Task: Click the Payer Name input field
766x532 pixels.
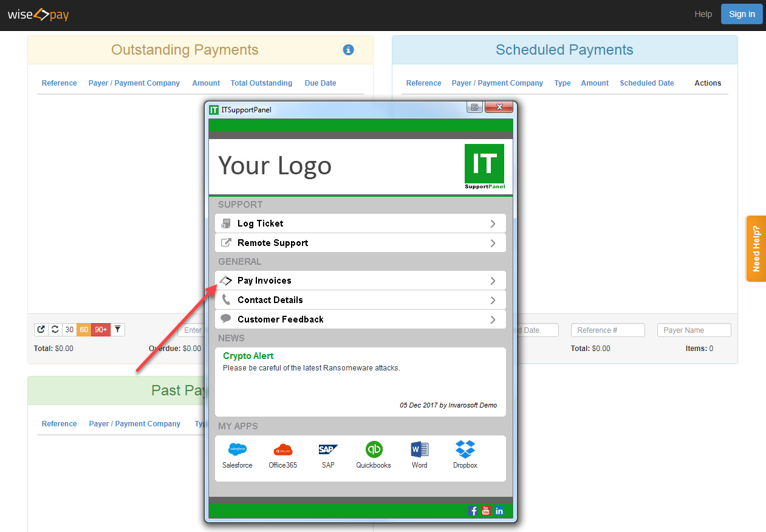Action: (694, 330)
